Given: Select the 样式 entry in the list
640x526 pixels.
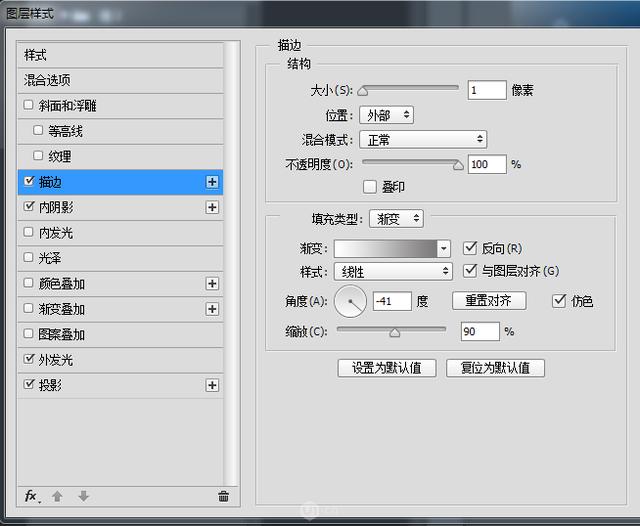Looking at the screenshot, I should coord(120,55).
